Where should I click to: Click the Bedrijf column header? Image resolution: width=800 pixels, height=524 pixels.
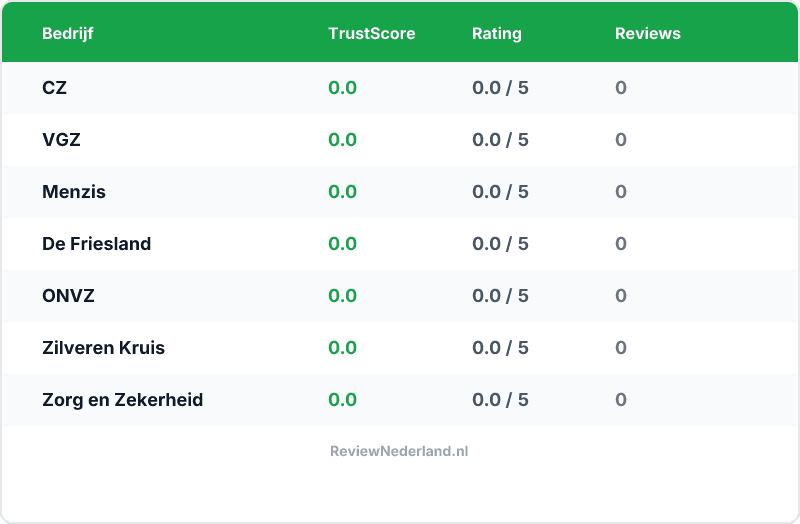pyautogui.click(x=68, y=33)
